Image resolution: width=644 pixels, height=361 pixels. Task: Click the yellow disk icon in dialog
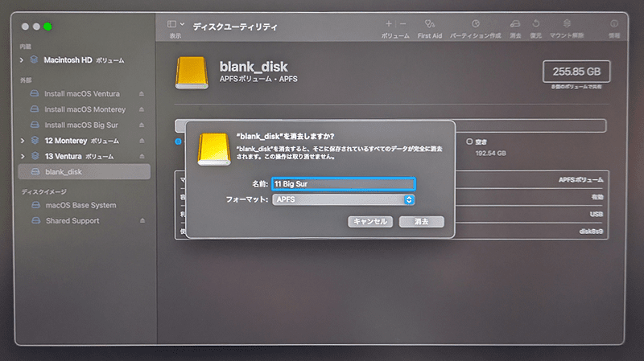[x=214, y=150]
